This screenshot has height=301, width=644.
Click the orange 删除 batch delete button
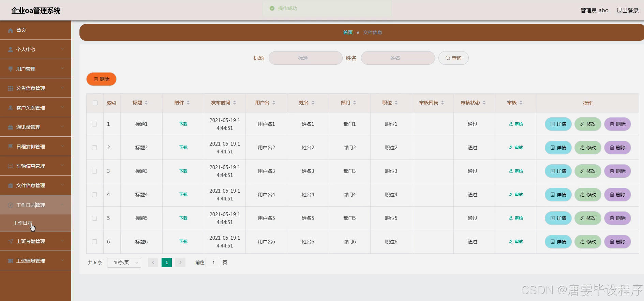[x=101, y=79]
